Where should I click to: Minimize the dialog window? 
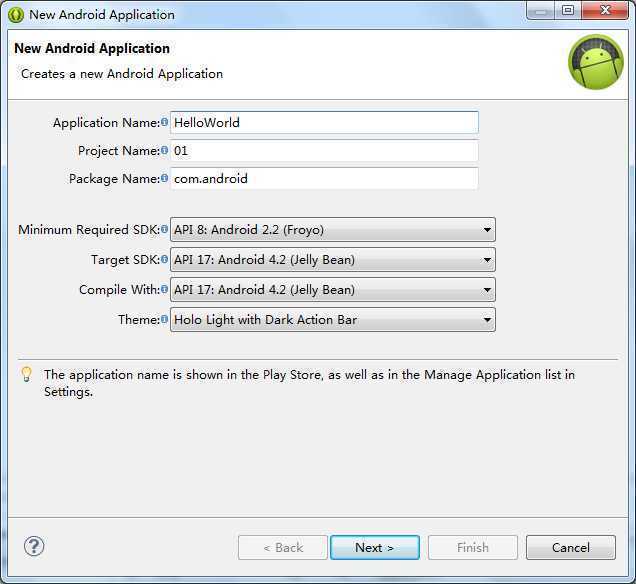click(540, 10)
